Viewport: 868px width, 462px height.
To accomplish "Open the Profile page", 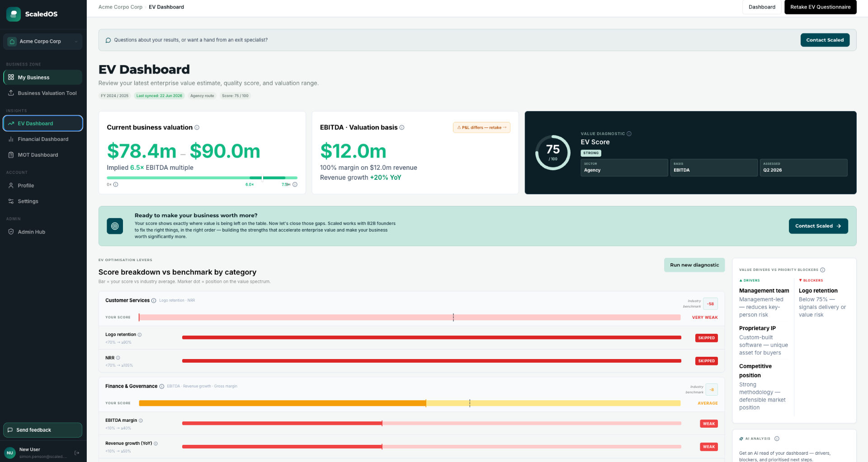I will click(x=43, y=186).
